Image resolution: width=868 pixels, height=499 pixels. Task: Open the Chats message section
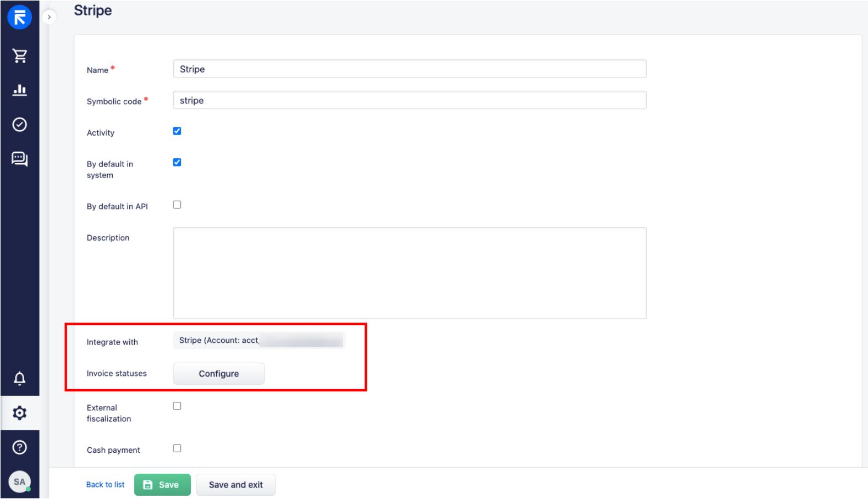click(x=20, y=159)
